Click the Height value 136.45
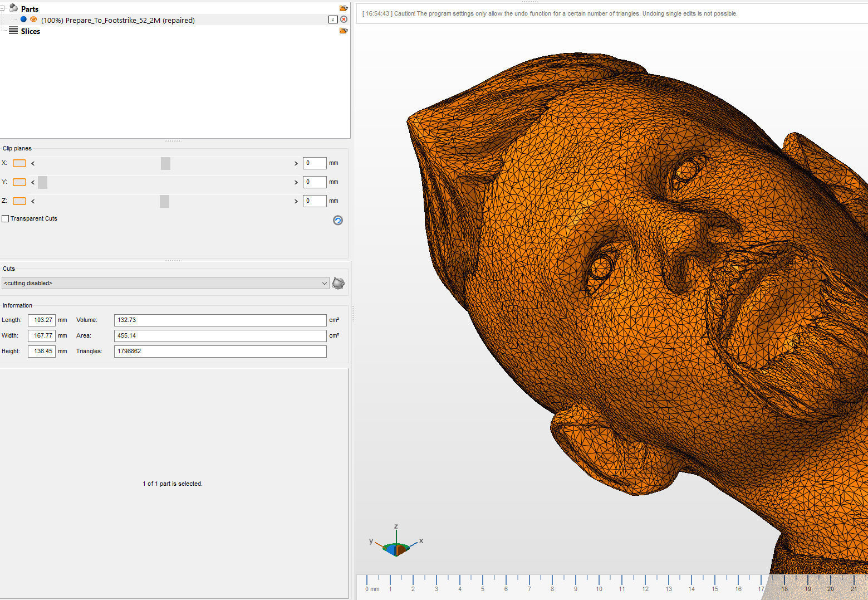 point(42,352)
